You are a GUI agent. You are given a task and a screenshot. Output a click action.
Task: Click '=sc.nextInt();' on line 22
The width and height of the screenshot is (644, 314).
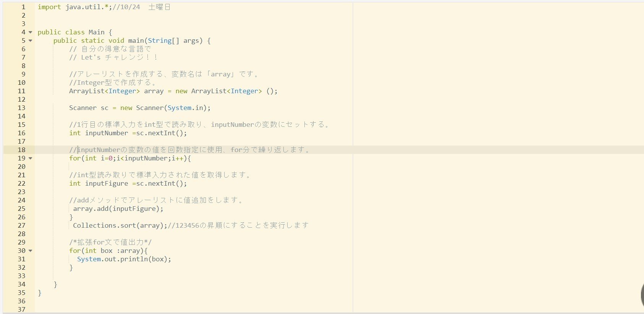pos(160,184)
